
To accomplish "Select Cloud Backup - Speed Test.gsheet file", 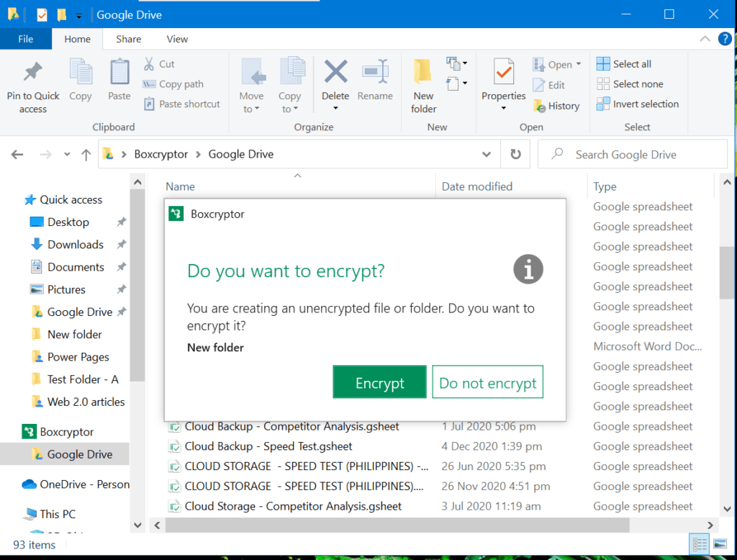I will click(x=268, y=446).
